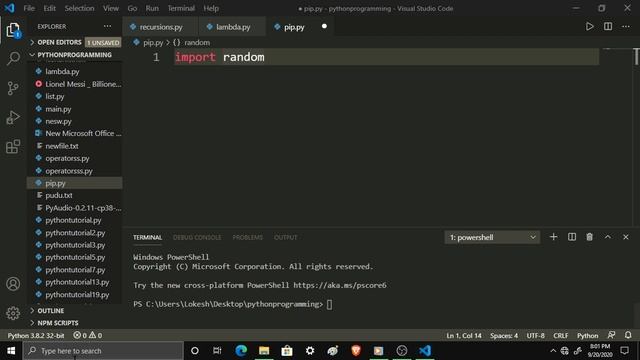The image size is (640, 360).
Task: Open the Explorer view in activity bar
Action: click(x=13, y=30)
